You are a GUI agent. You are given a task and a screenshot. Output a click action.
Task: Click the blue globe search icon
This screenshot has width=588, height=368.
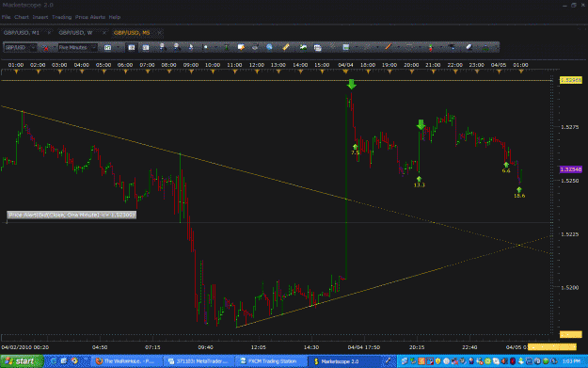[x=269, y=47]
